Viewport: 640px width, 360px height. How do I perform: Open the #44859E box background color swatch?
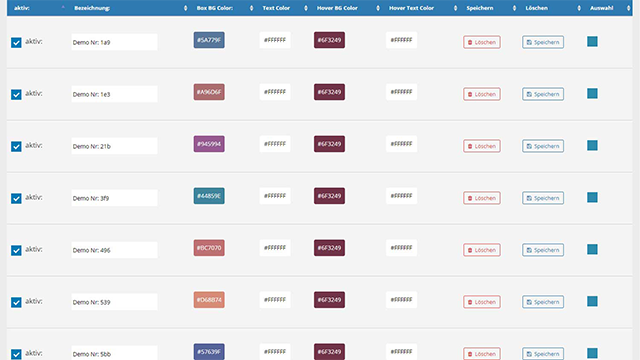209,196
